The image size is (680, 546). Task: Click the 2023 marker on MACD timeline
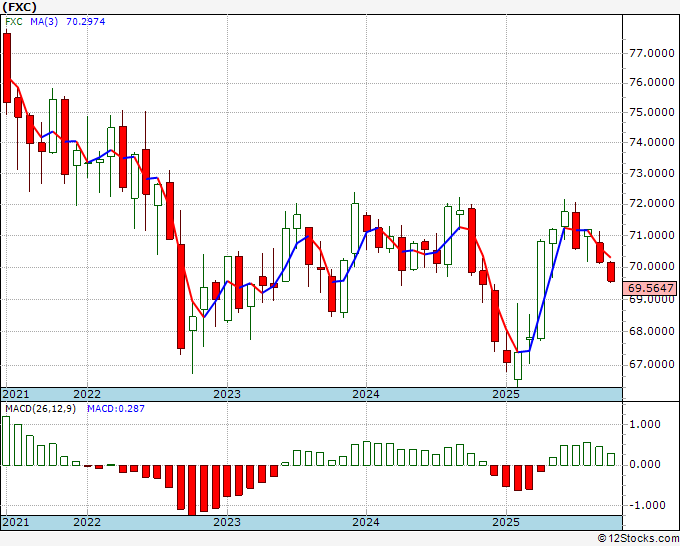pyautogui.click(x=227, y=522)
